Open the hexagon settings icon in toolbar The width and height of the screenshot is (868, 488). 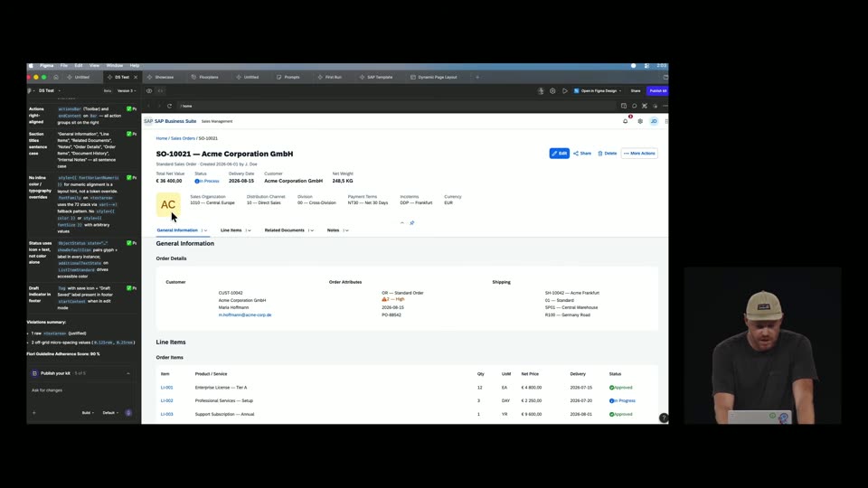[552, 90]
